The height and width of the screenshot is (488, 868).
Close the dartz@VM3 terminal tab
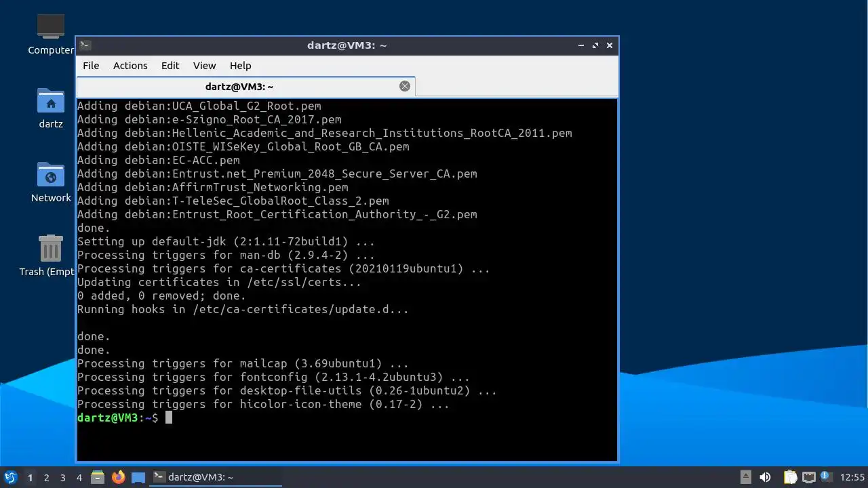tap(405, 86)
